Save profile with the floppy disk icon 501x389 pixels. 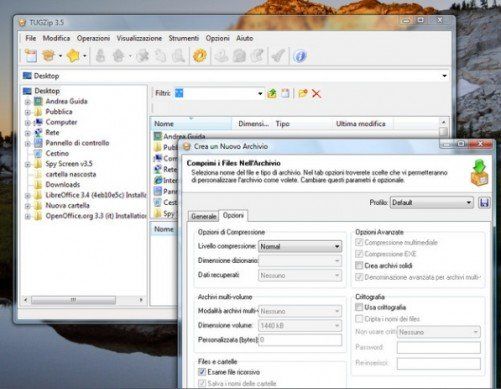click(484, 203)
